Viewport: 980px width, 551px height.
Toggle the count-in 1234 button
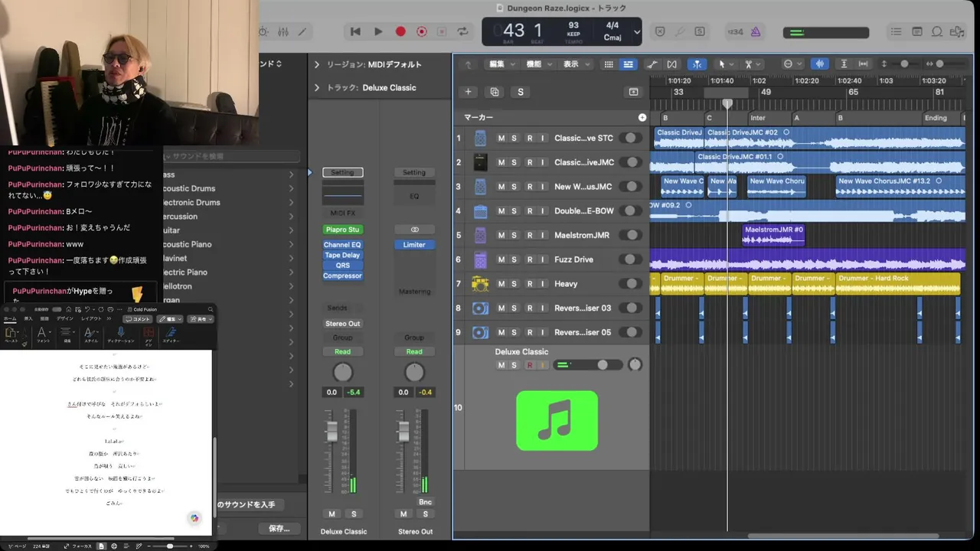point(735,31)
